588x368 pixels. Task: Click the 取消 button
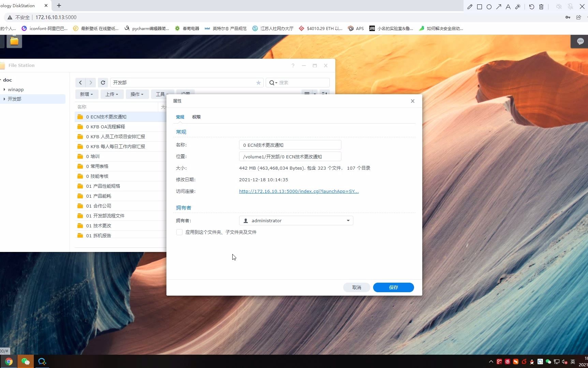357,287
